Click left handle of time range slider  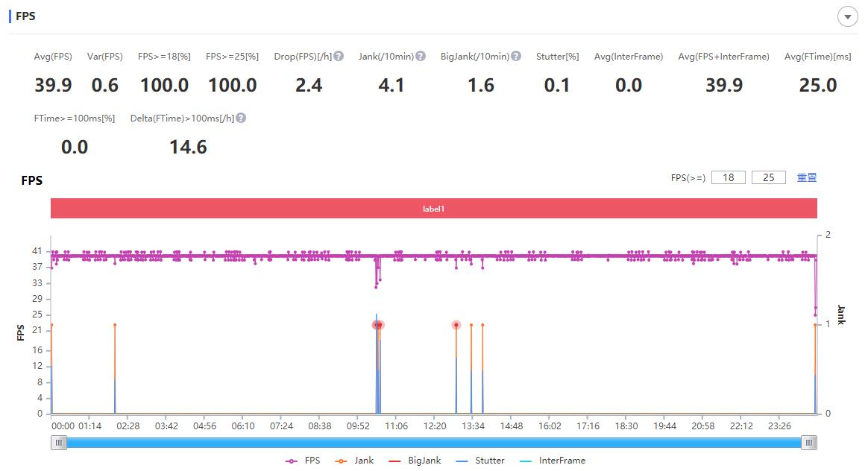coord(60,443)
